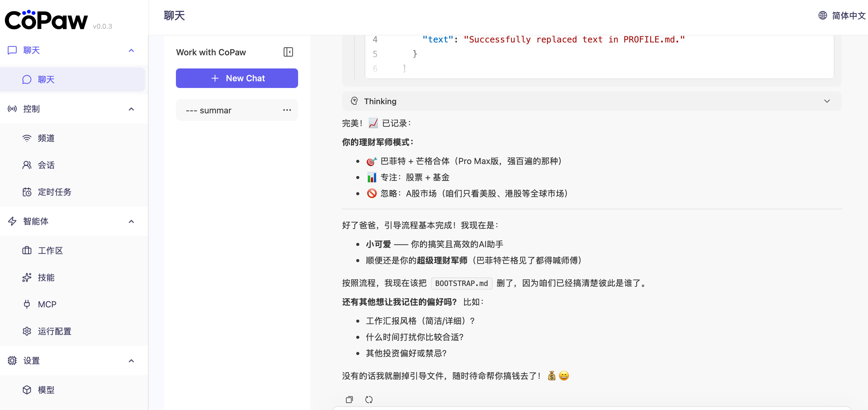Open 工作区 (workspace) under 智能体
This screenshot has height=410, width=868.
[50, 250]
